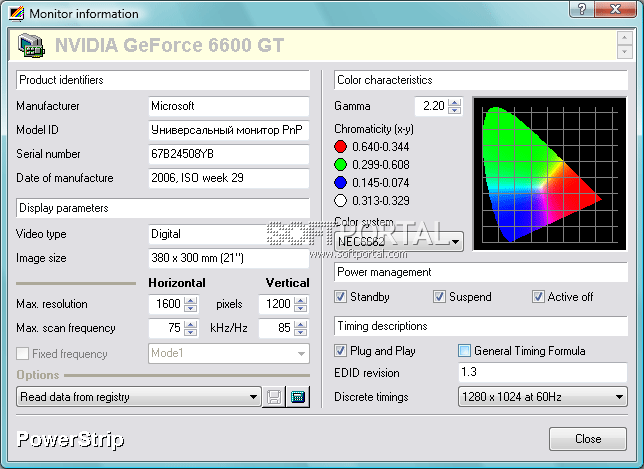Viewport: 644px width, 469px height.
Task: Toggle the Plug and Play checkbox
Action: pyautogui.click(x=340, y=351)
